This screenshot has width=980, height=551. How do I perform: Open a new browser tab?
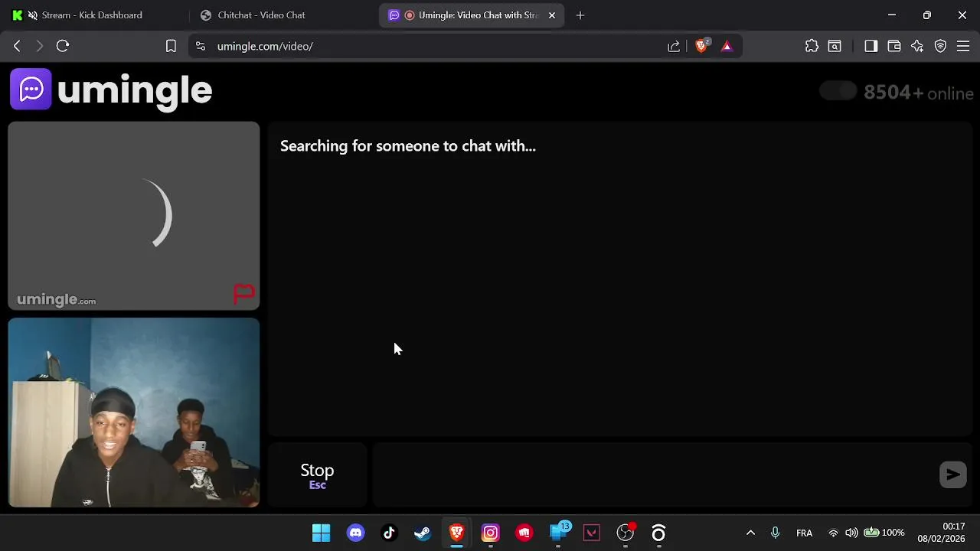(580, 15)
